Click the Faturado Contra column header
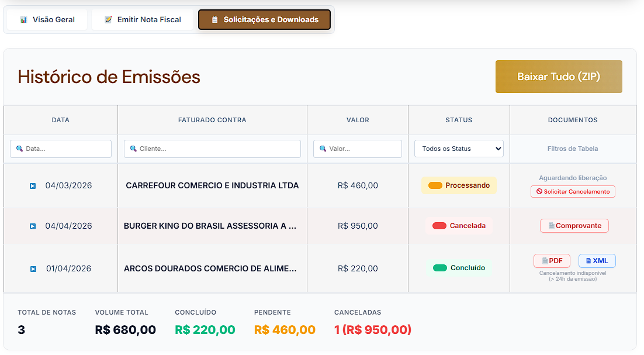This screenshot has height=355, width=644. coord(212,120)
